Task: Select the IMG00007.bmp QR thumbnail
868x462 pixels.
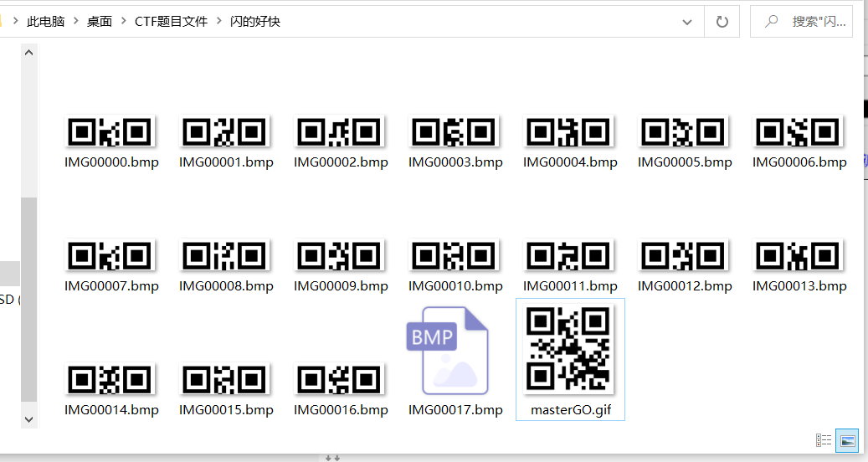Action: pyautogui.click(x=110, y=255)
